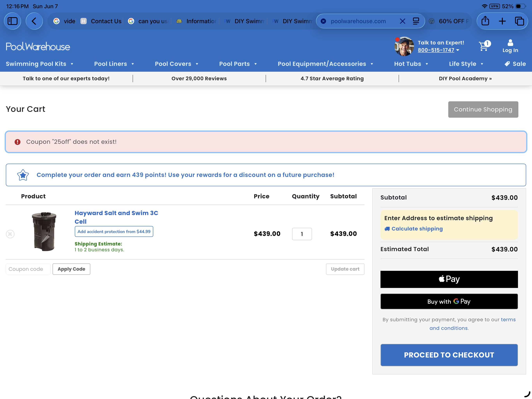Go back with the browser back arrow

[x=34, y=21]
